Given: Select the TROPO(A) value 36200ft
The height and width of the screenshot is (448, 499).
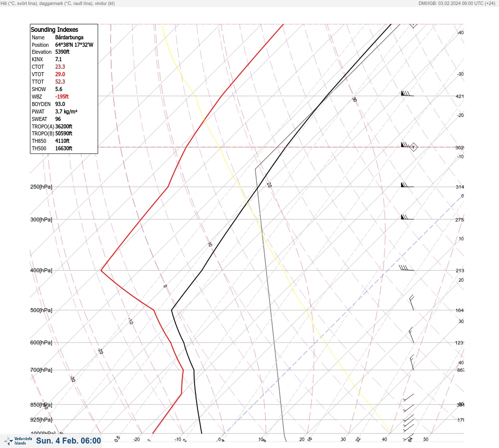Looking at the screenshot, I should point(64,126).
